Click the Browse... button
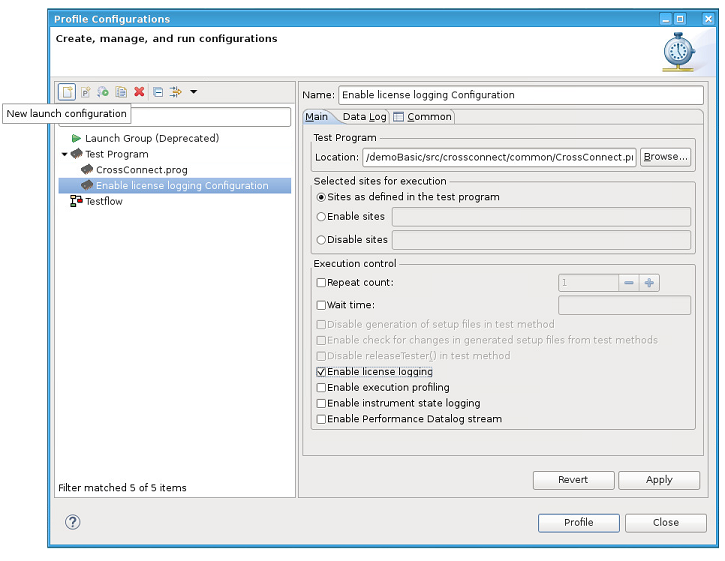This screenshot has height=561, width=725. coord(665,157)
